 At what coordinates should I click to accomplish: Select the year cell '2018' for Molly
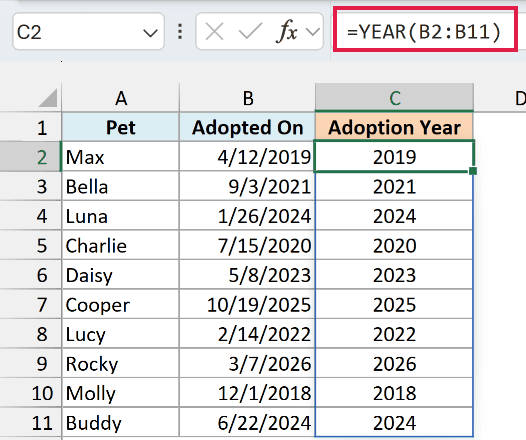tap(394, 393)
